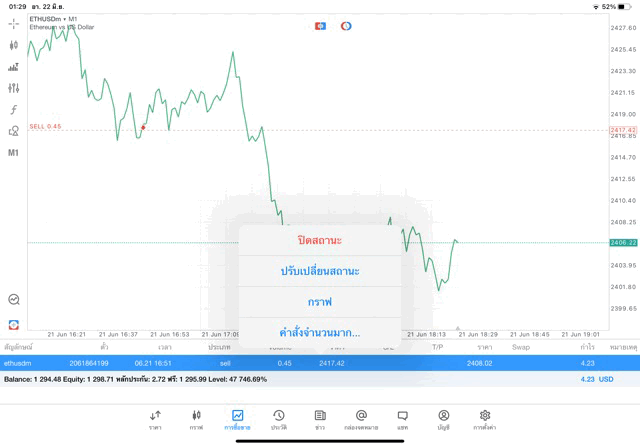Click the SELL 0.45 order line label
Screen dimensions: 640x447
click(x=45, y=126)
